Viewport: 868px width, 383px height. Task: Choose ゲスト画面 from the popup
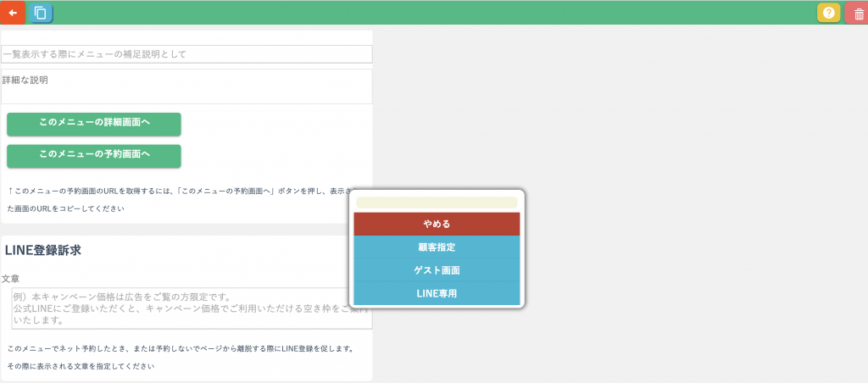coord(437,270)
